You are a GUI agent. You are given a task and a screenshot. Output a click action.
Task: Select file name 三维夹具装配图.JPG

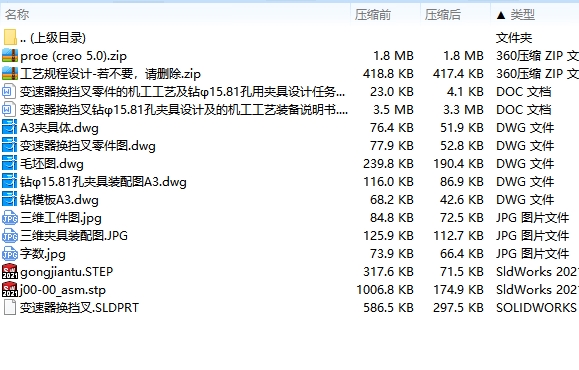(x=74, y=236)
